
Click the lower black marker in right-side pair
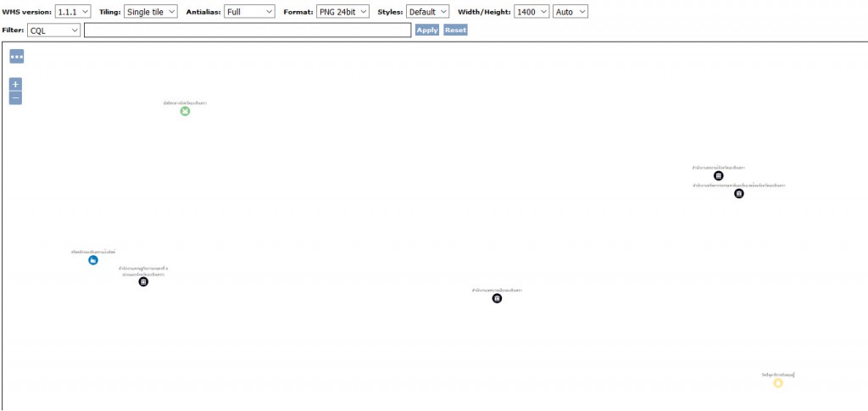[739, 194]
